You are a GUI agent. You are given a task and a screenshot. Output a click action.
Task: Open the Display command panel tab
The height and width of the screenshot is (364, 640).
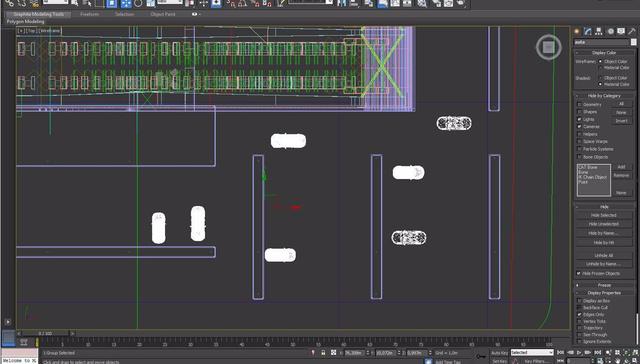click(621, 31)
